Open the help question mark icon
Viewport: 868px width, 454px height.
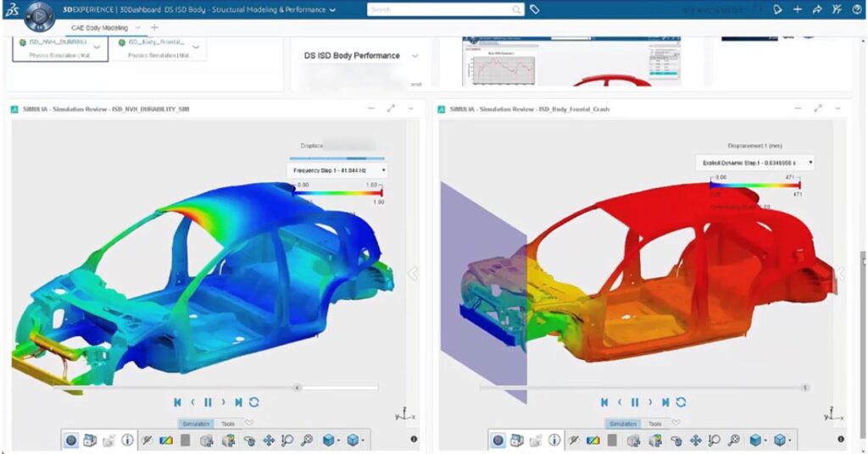pos(857,9)
